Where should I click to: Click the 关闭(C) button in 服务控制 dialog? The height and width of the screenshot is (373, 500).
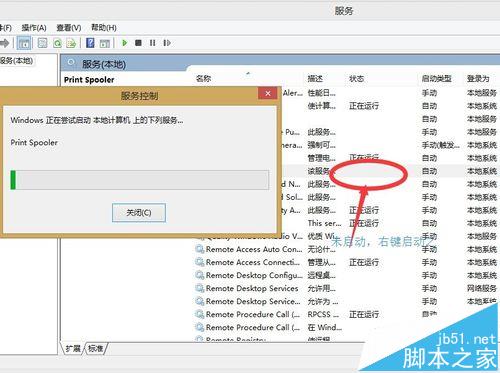[139, 213]
